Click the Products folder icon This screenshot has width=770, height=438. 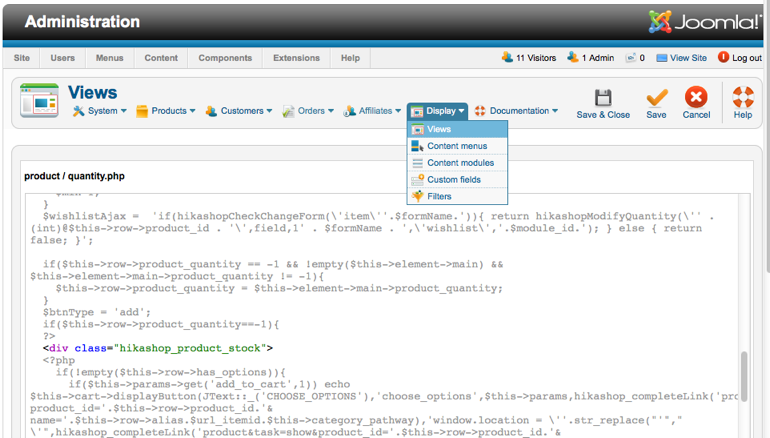coord(142,111)
